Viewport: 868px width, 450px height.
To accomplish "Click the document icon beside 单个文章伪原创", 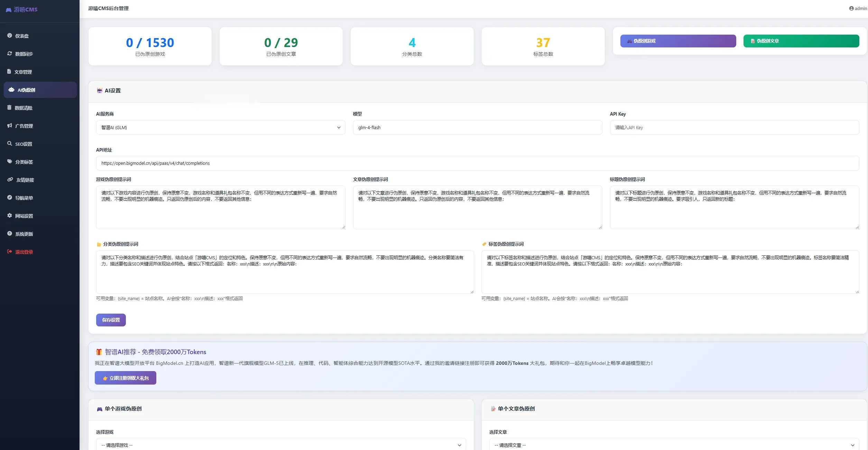I will click(x=493, y=409).
